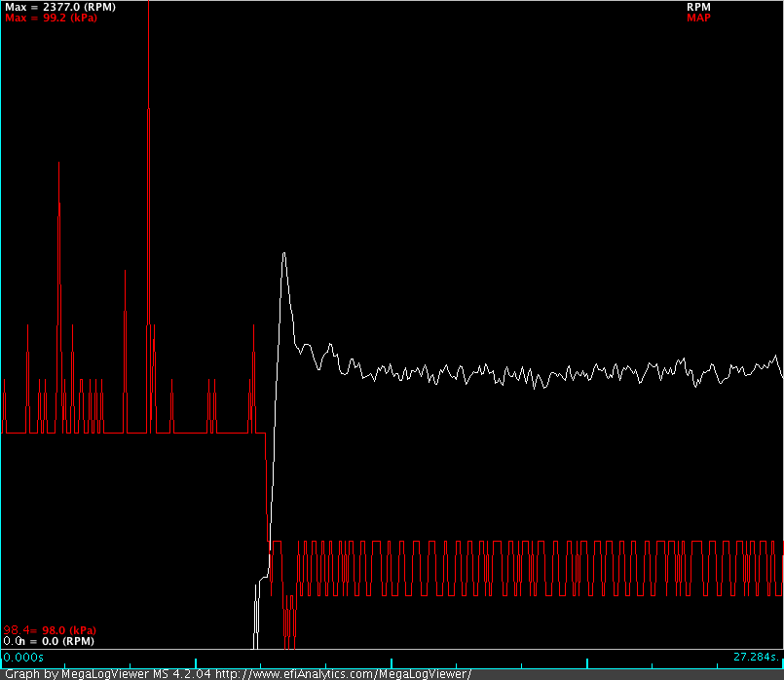Click the second cyan tick on time axis
784x680 pixels.
click(391, 661)
